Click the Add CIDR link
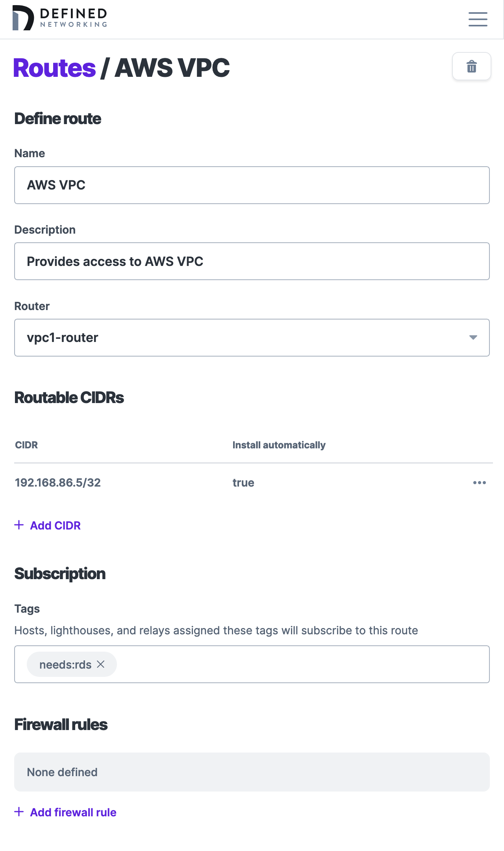 coord(55,525)
